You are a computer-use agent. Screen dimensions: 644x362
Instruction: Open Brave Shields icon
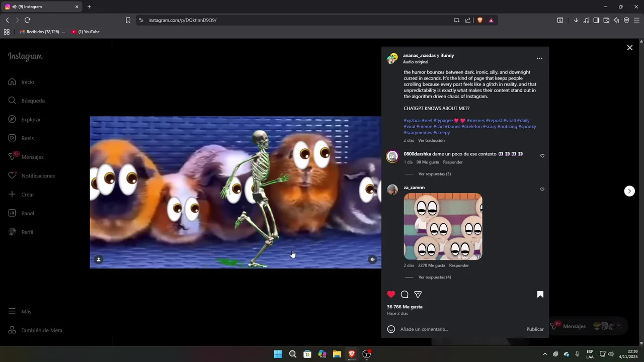coord(479,20)
